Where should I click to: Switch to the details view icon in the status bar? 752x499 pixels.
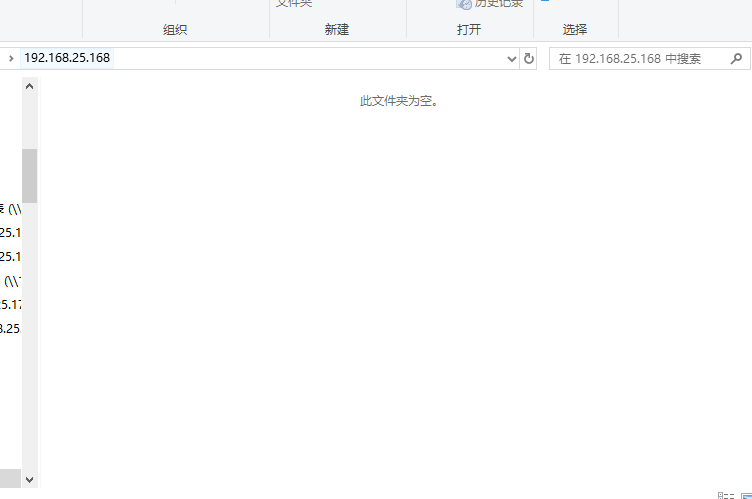(x=726, y=496)
